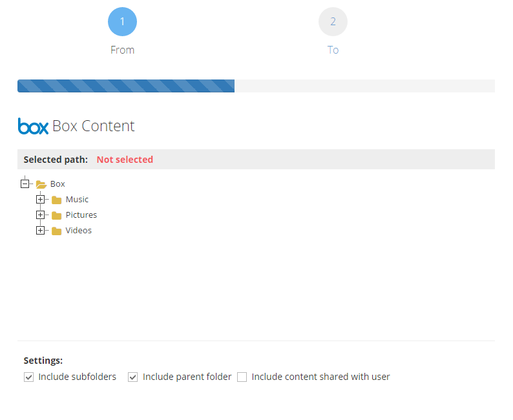Click the blue Box logo
Viewport: 513px width, 420px height.
[33, 126]
